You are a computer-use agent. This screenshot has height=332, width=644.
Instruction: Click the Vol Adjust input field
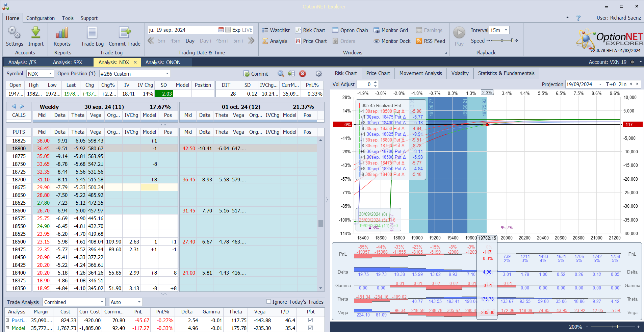click(365, 84)
